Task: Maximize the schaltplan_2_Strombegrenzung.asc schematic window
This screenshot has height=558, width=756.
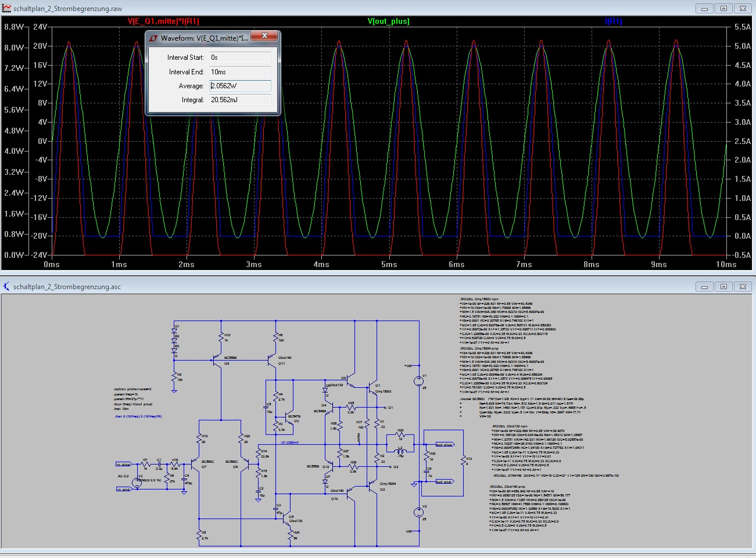Action: [x=723, y=286]
